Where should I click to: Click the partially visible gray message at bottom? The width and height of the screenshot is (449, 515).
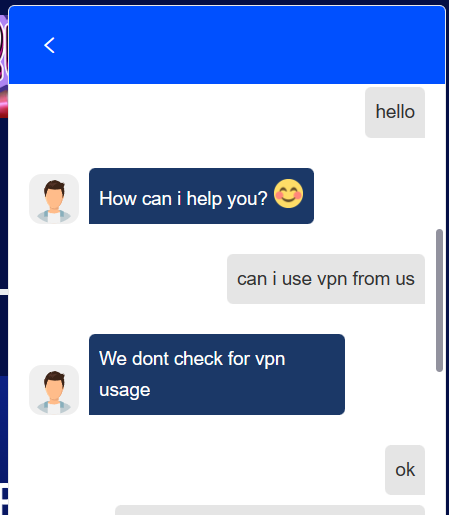click(x=270, y=510)
